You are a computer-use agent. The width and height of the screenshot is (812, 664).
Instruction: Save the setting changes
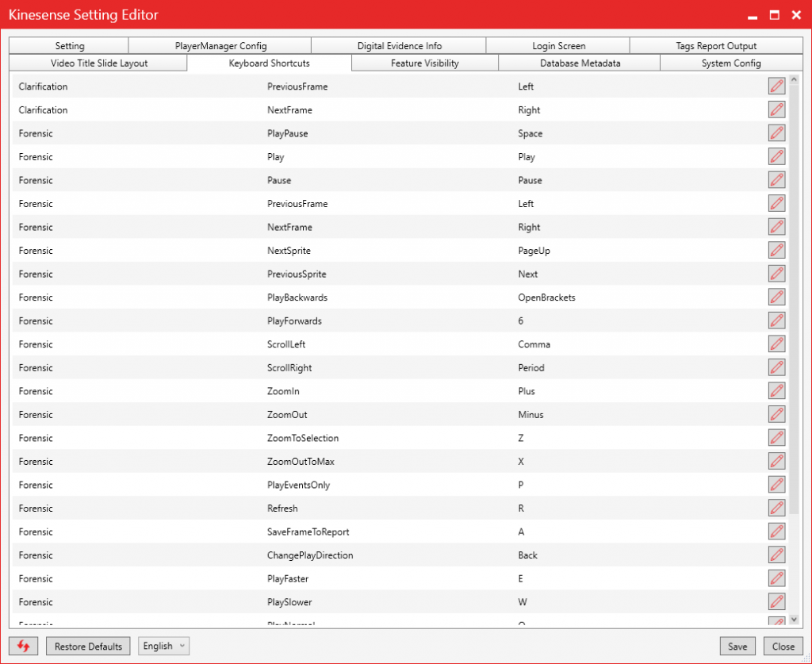point(737,646)
